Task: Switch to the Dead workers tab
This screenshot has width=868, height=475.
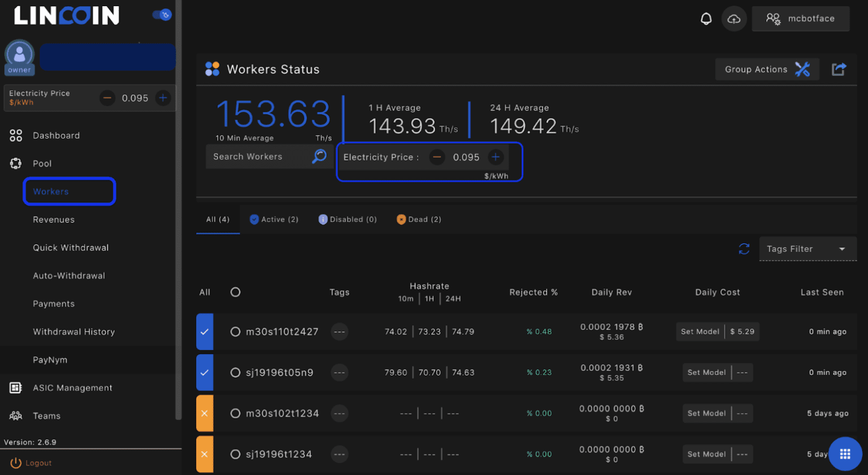Action: (418, 219)
